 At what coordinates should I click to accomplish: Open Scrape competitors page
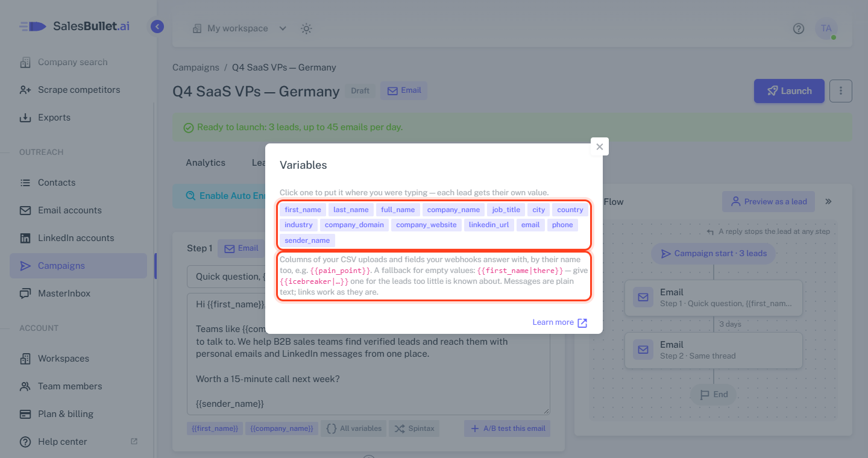pyautogui.click(x=78, y=90)
